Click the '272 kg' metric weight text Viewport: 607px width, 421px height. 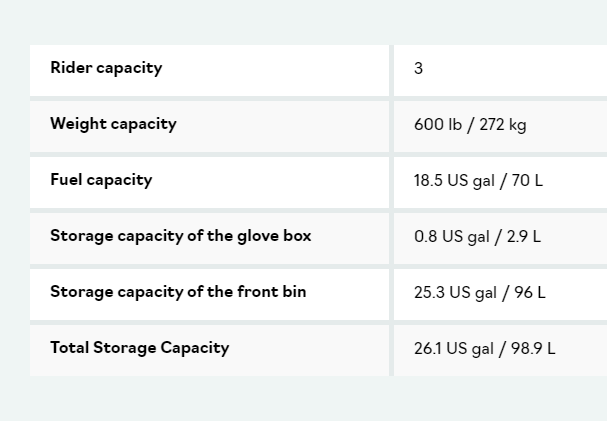(503, 125)
